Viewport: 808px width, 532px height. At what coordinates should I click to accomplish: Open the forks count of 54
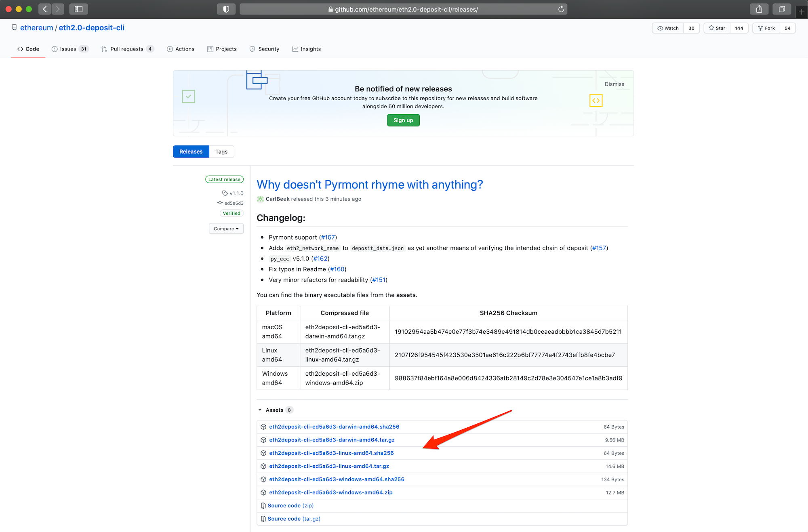click(787, 28)
